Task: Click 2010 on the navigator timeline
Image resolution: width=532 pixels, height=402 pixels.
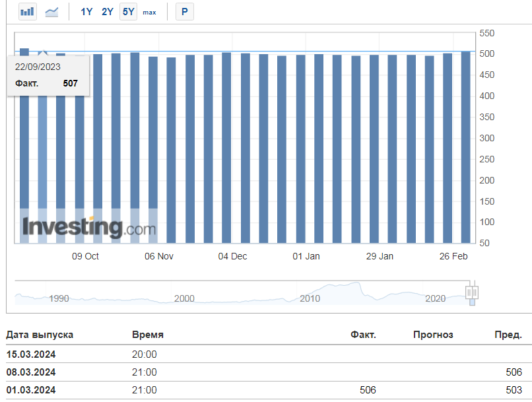Action: tap(310, 298)
